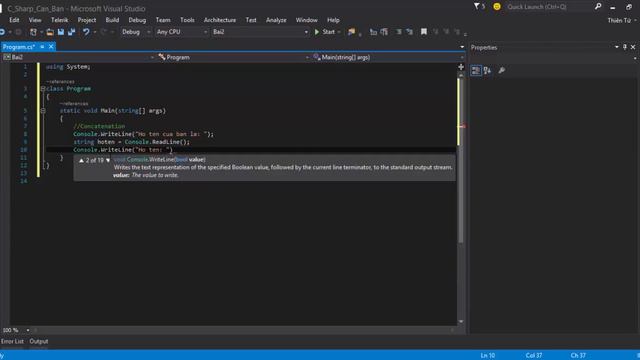Save the current file with Save icon
The width and height of the screenshot is (640, 360).
[61, 32]
